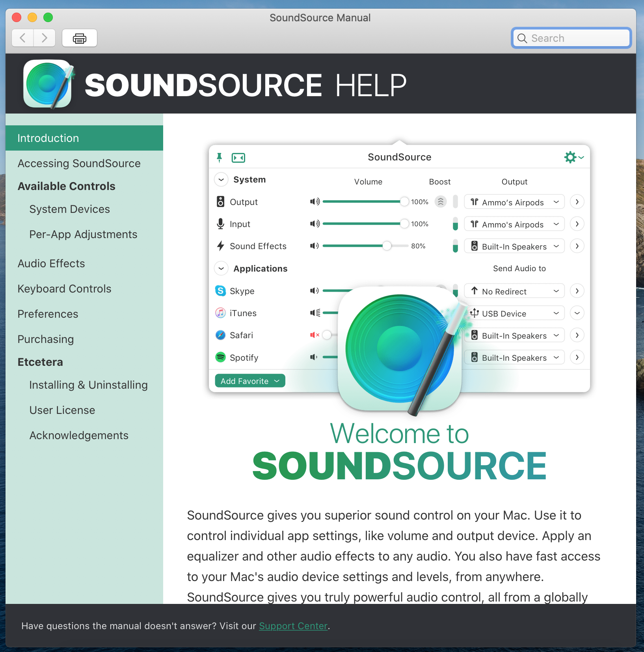The width and height of the screenshot is (644, 652).
Task: Open the Add Favorite dropdown
Action: (x=250, y=381)
